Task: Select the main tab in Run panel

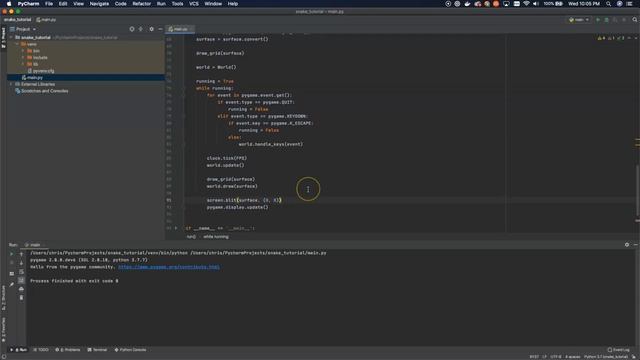Action: point(34,244)
